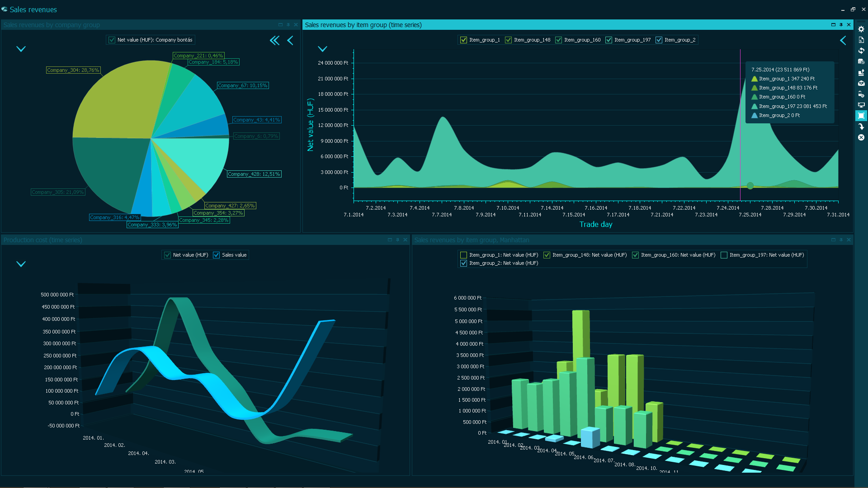868x488 pixels.
Task: Click the mail envelope icon in sidebar
Action: click(861, 83)
